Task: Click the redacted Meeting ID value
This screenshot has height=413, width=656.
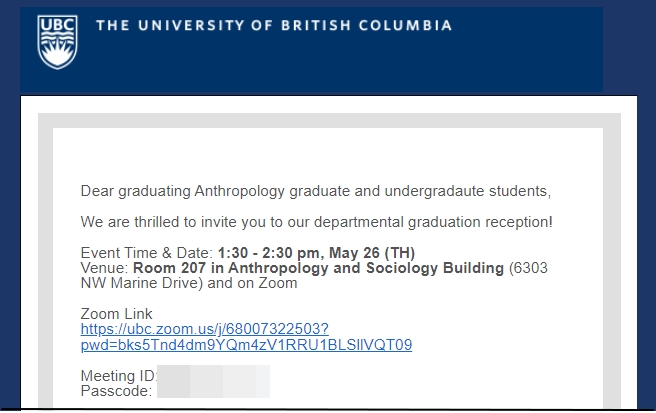Action: click(213, 373)
